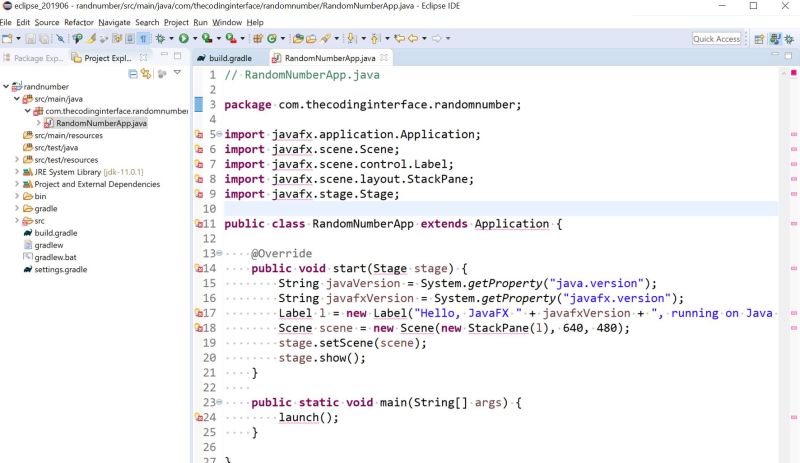This screenshot has height=463, width=800.
Task: Toggle Mark Occurrences highlighter icon
Action: pos(91,38)
